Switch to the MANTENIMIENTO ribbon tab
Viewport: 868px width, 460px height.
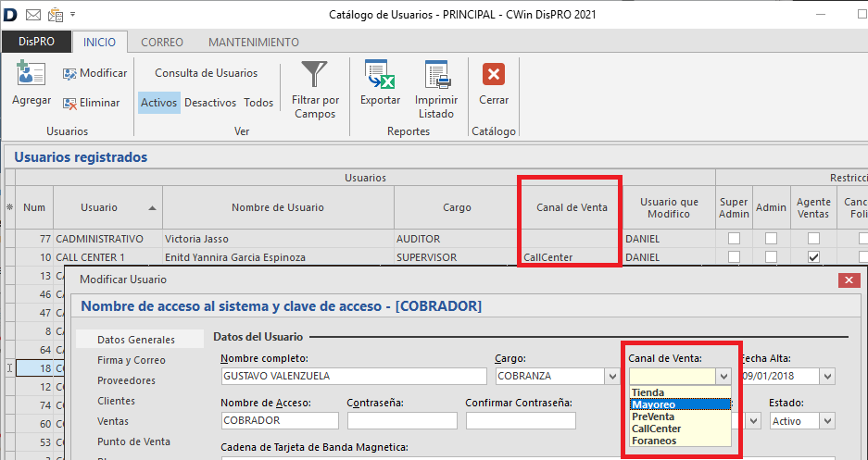(x=254, y=42)
